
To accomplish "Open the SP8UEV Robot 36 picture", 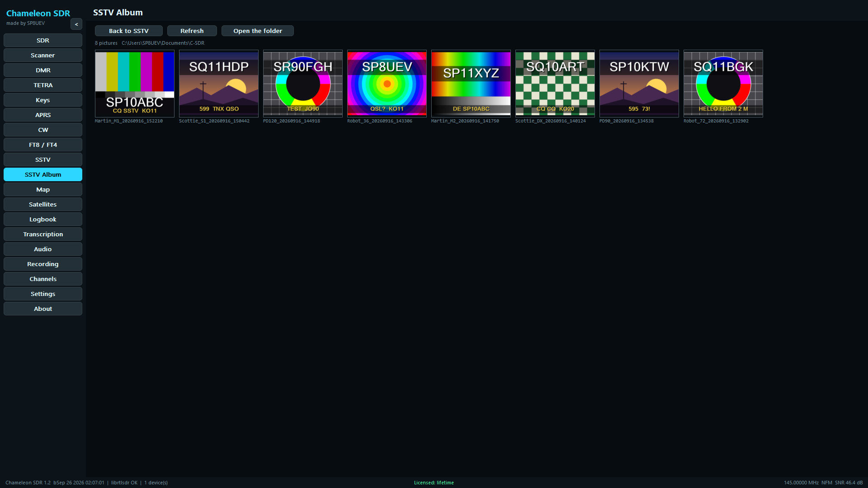I will 387,84.
